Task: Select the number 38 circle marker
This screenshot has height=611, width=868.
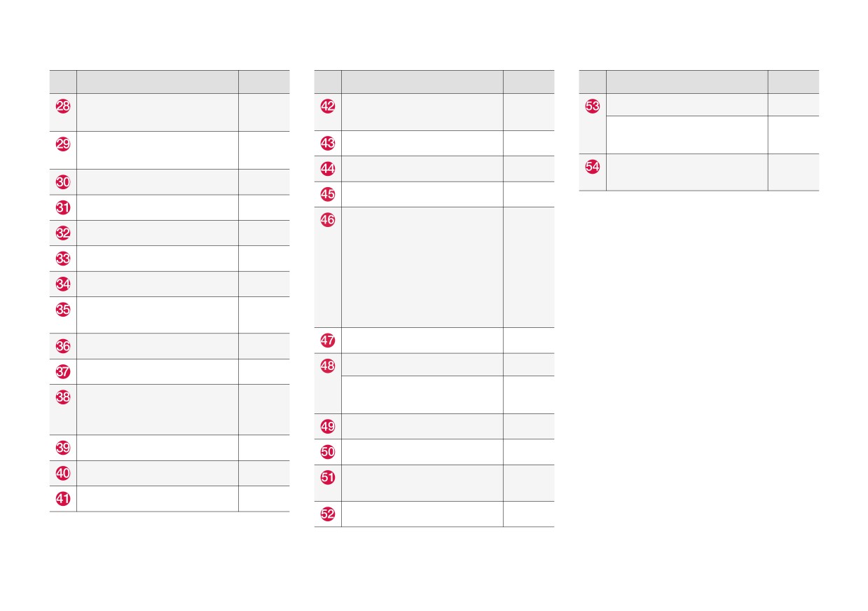Action: click(x=63, y=397)
